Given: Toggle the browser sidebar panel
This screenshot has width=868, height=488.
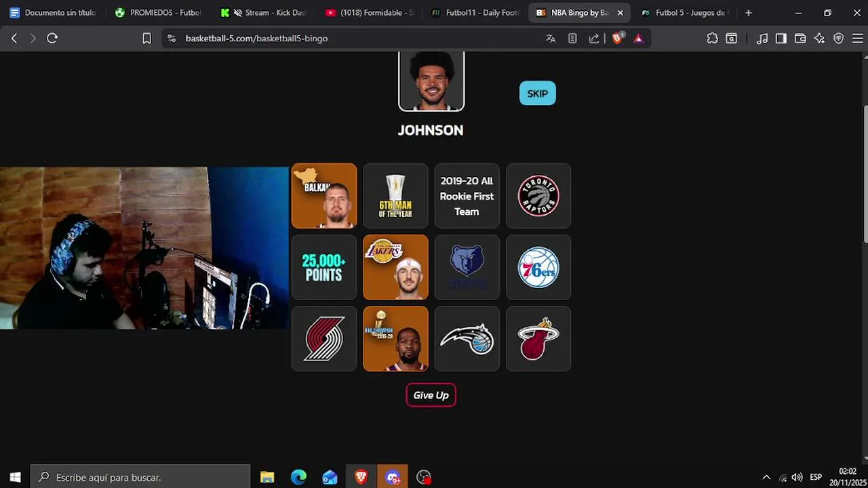Looking at the screenshot, I should pyautogui.click(x=781, y=39).
